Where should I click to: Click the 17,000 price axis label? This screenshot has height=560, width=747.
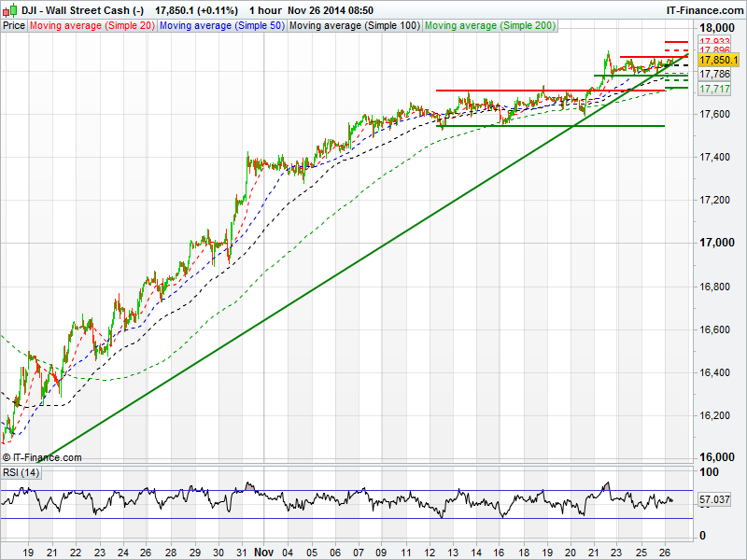716,243
